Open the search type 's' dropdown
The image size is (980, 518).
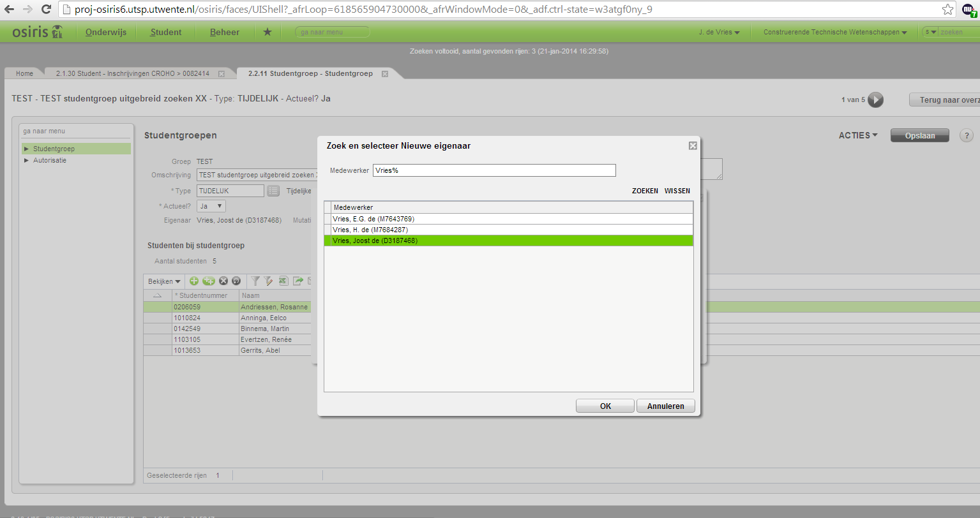pos(930,32)
